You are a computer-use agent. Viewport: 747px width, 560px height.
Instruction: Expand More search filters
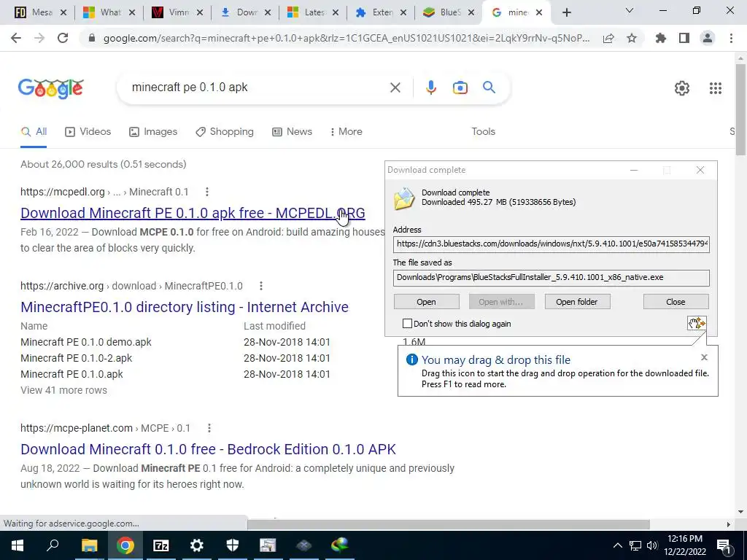pyautogui.click(x=347, y=132)
